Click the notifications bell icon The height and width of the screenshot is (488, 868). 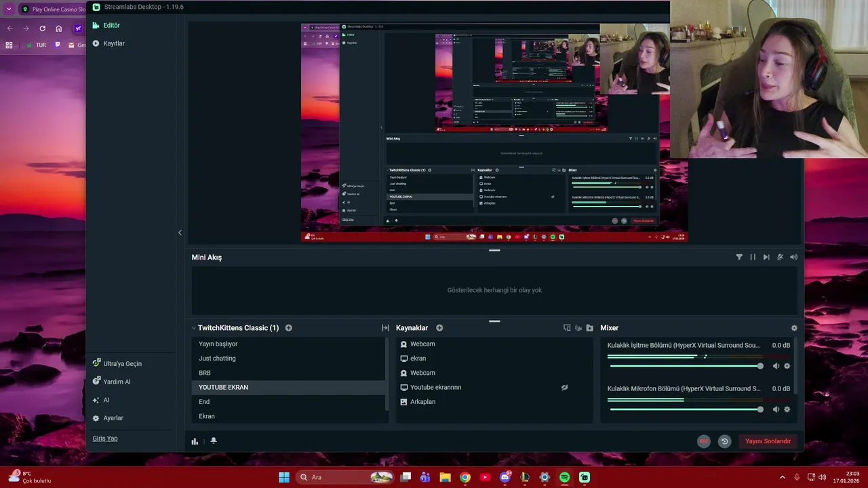pyautogui.click(x=214, y=441)
